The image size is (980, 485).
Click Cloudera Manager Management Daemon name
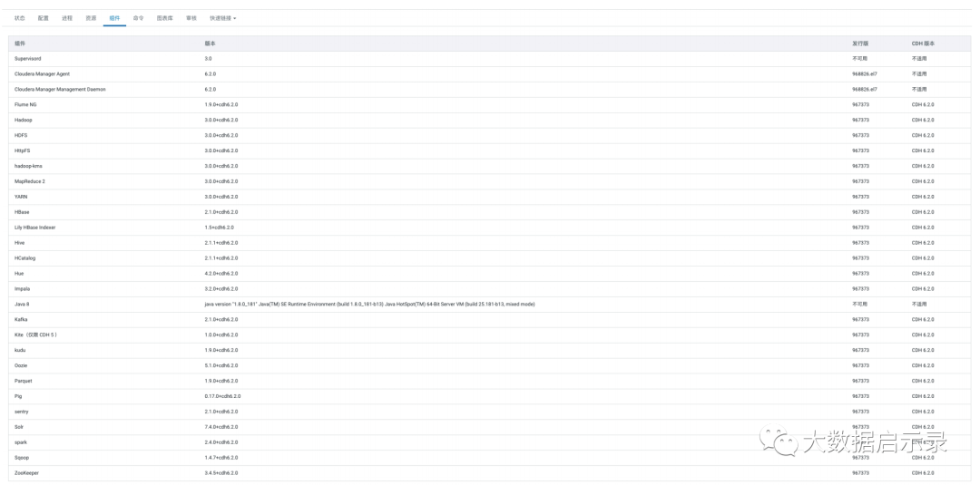[60, 89]
